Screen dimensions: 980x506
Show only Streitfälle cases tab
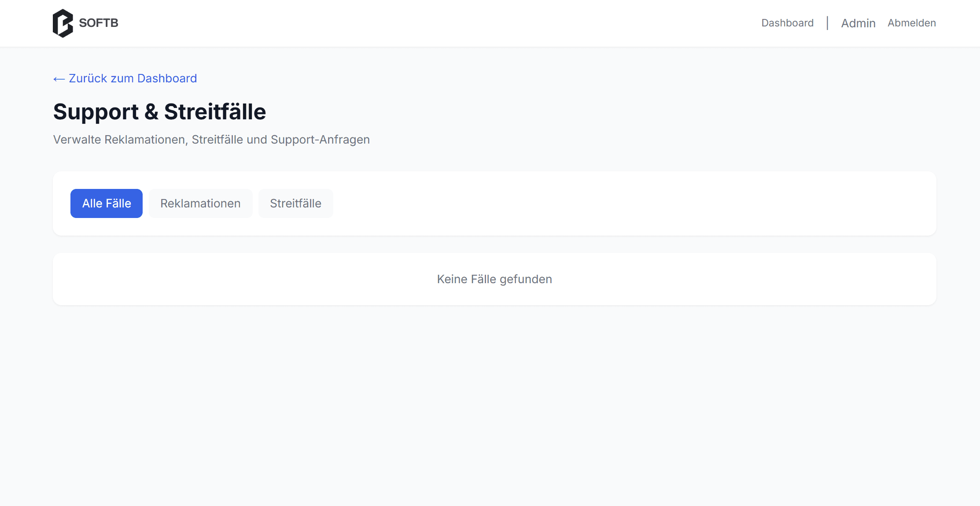coord(295,203)
